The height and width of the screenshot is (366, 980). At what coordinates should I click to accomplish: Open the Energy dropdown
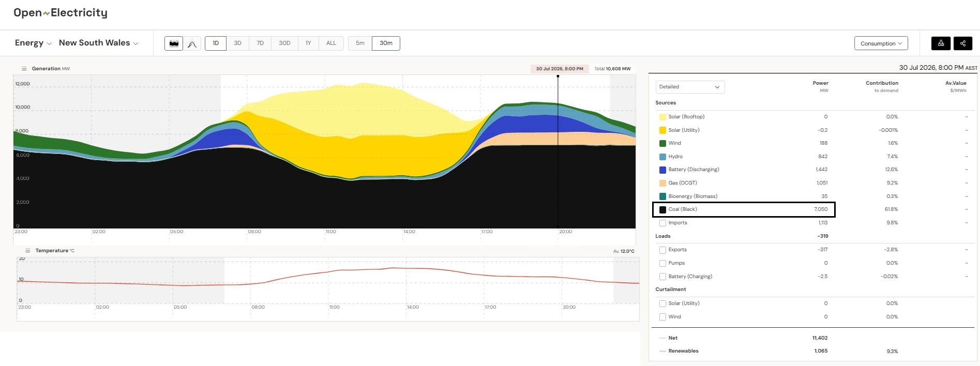pyautogui.click(x=33, y=43)
